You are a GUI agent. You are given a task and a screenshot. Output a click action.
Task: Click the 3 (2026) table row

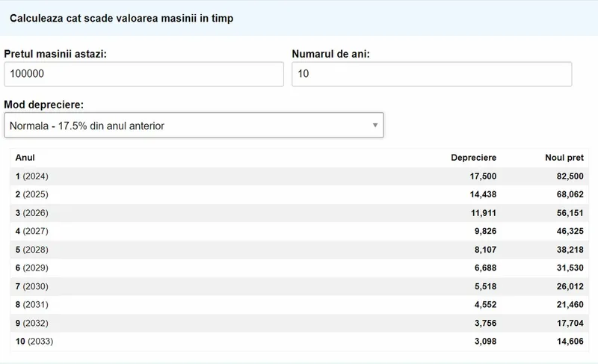click(300, 213)
